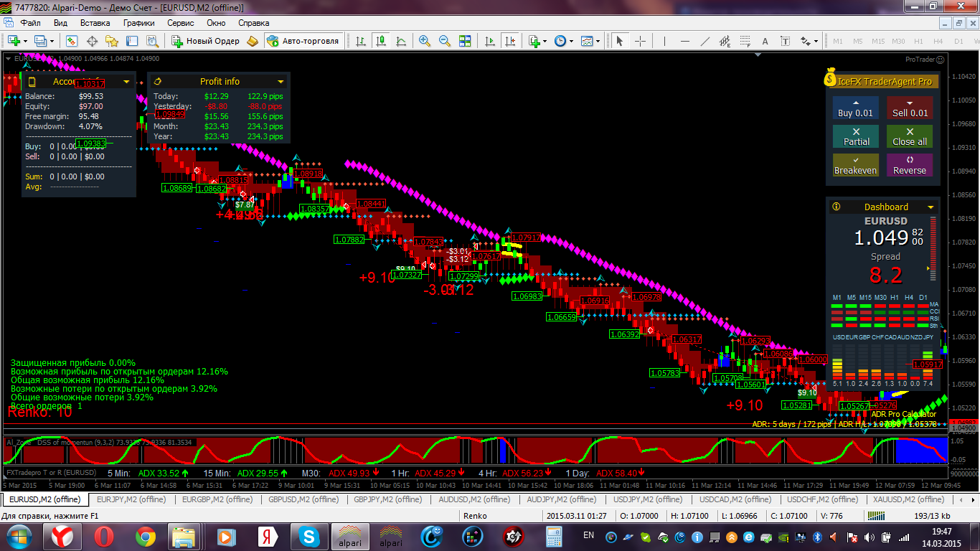Open the Navigator folder-star icon
This screenshot has width=980, height=551.
click(112, 41)
